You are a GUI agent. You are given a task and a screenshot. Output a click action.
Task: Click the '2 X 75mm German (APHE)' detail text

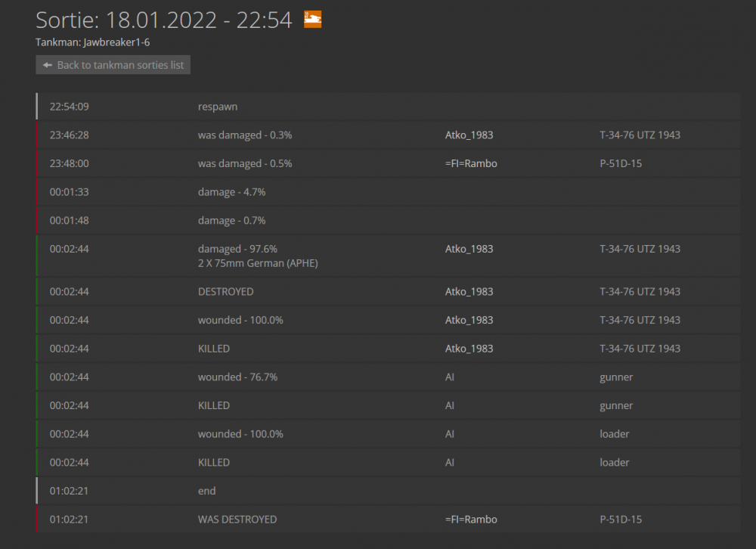258,262
